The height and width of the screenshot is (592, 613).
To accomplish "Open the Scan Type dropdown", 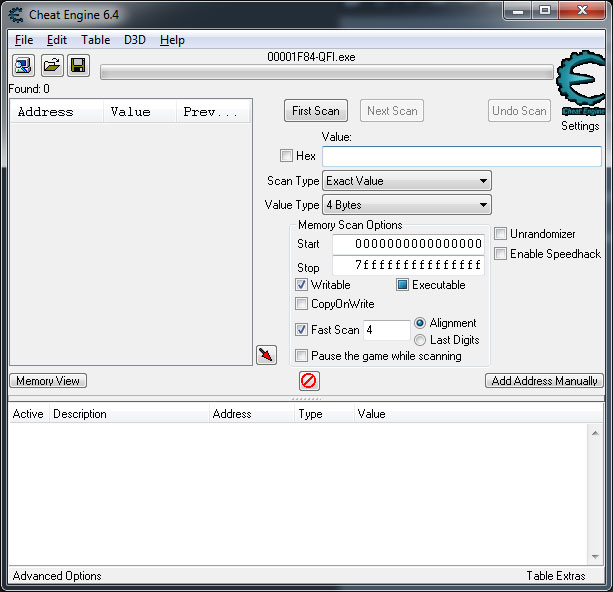I will [x=407, y=181].
